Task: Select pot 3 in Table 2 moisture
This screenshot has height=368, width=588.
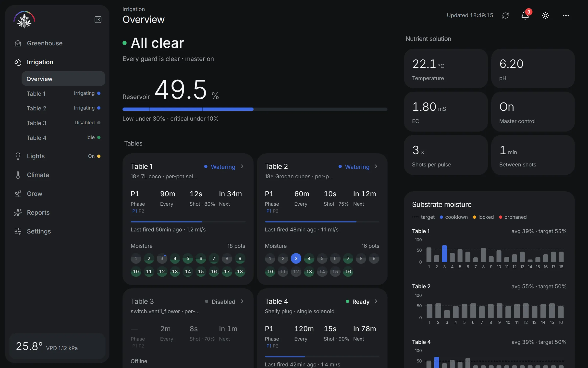Action: [296, 259]
